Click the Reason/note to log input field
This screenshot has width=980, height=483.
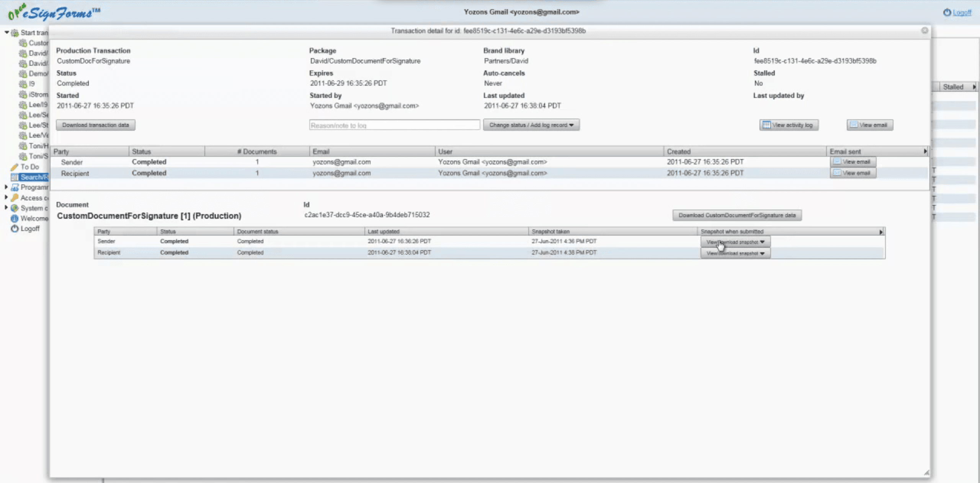[x=394, y=125]
